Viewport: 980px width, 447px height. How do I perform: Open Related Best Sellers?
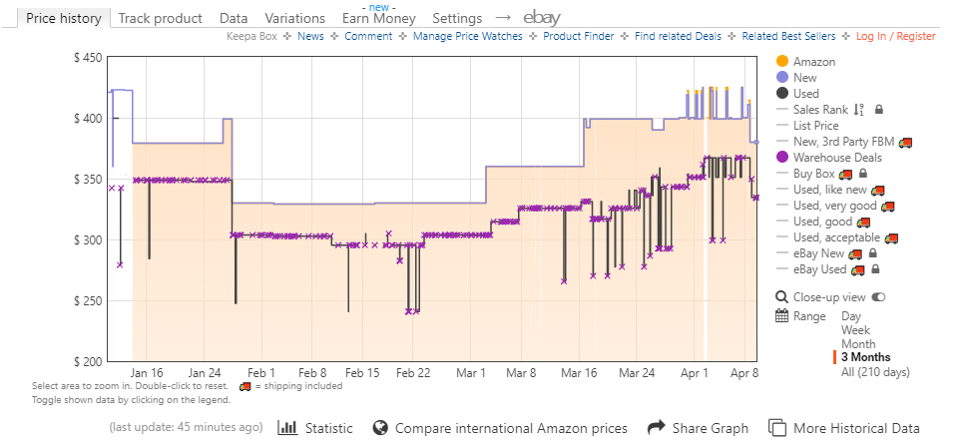pyautogui.click(x=788, y=36)
